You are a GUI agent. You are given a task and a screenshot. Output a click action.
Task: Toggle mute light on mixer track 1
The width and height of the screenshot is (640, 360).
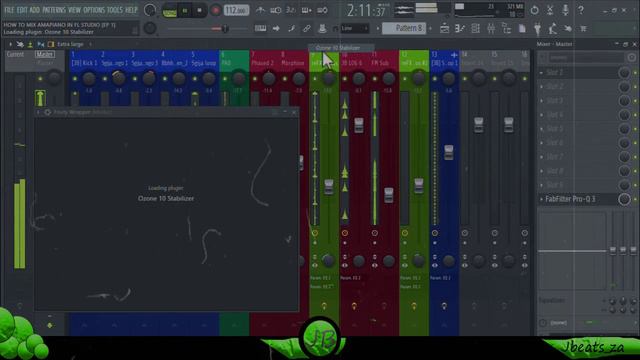pyautogui.click(x=75, y=78)
